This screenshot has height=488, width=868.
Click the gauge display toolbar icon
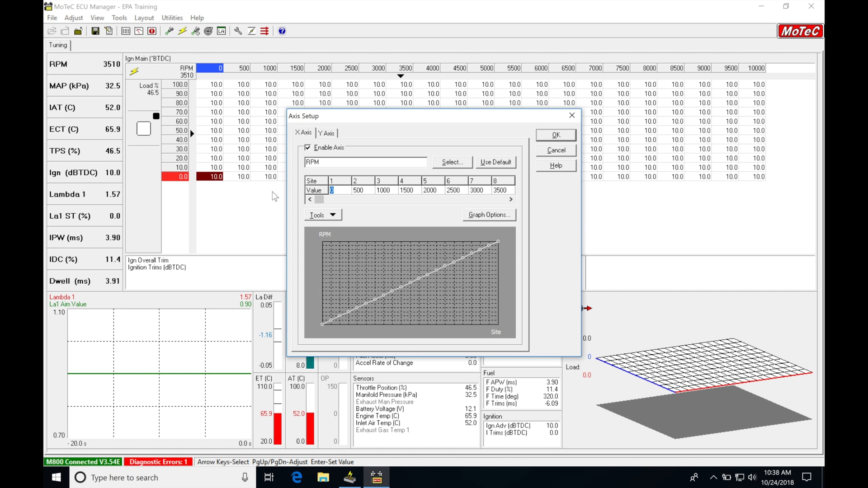click(139, 31)
